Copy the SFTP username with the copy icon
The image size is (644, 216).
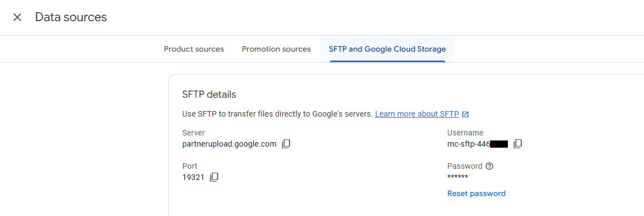tap(517, 144)
